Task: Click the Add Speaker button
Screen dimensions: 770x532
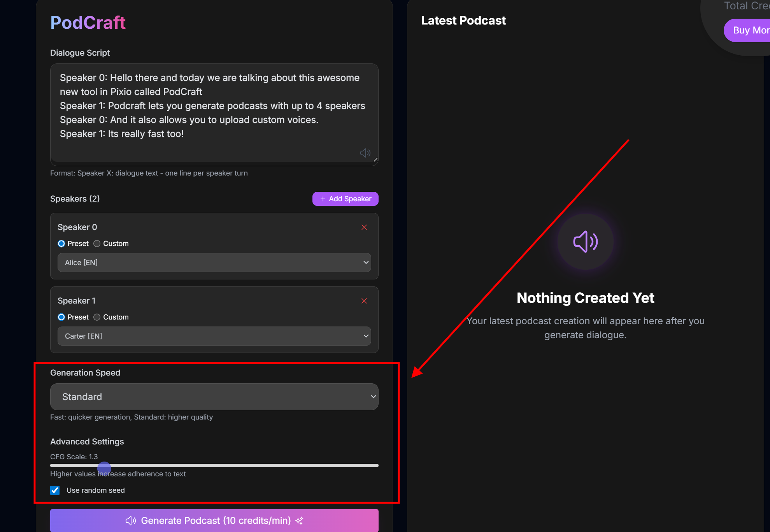Action: tap(346, 199)
